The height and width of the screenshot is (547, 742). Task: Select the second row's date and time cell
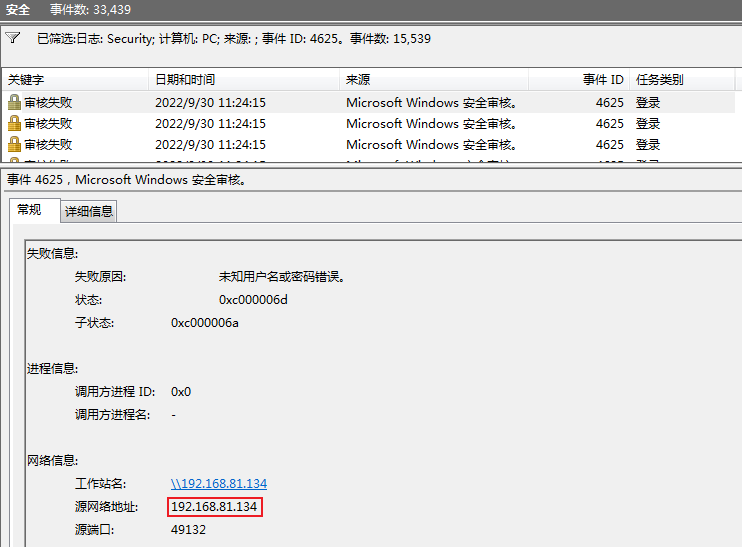[x=210, y=123]
